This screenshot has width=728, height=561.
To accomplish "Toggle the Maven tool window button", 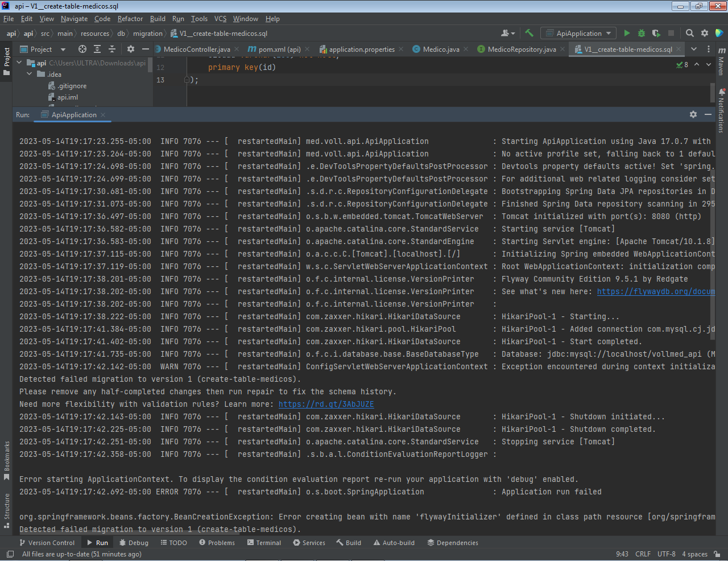I will (721, 61).
